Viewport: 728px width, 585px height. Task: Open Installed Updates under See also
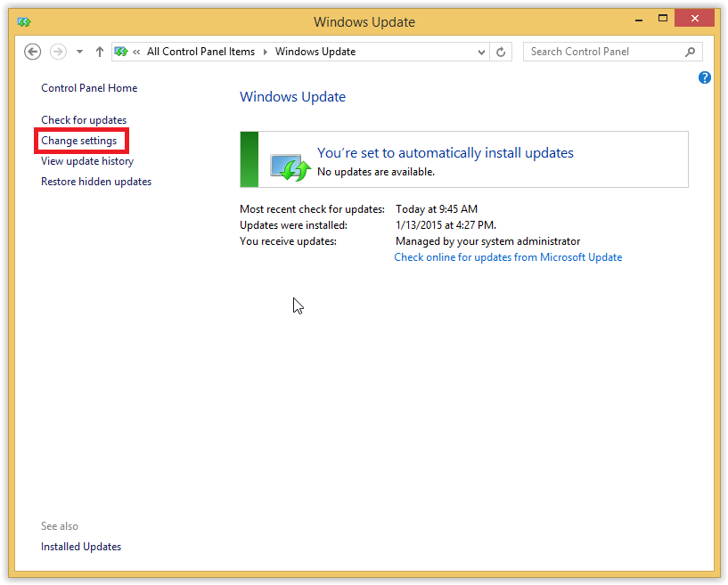[x=81, y=547]
